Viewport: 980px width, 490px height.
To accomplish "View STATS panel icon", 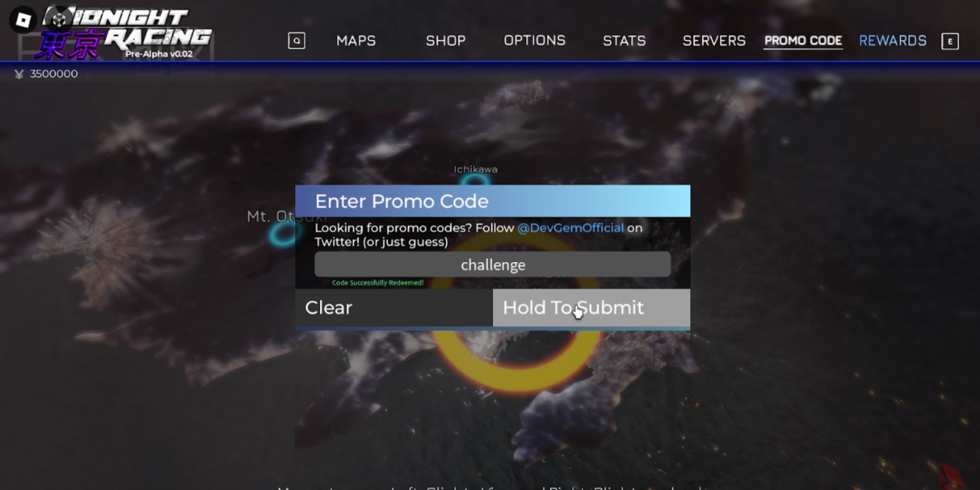I will coord(624,41).
